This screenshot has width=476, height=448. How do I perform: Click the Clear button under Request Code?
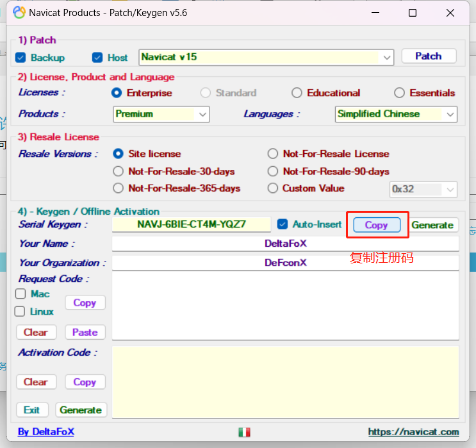[36, 332]
